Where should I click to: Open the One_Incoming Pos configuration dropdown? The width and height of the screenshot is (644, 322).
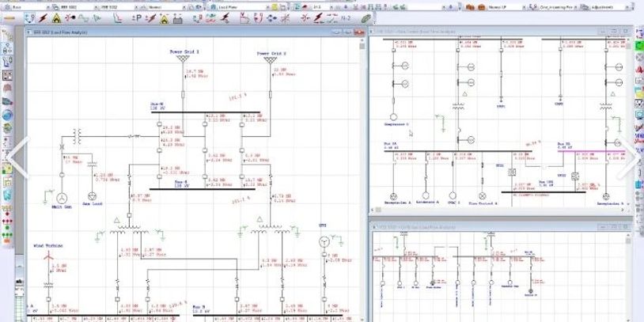point(557,7)
